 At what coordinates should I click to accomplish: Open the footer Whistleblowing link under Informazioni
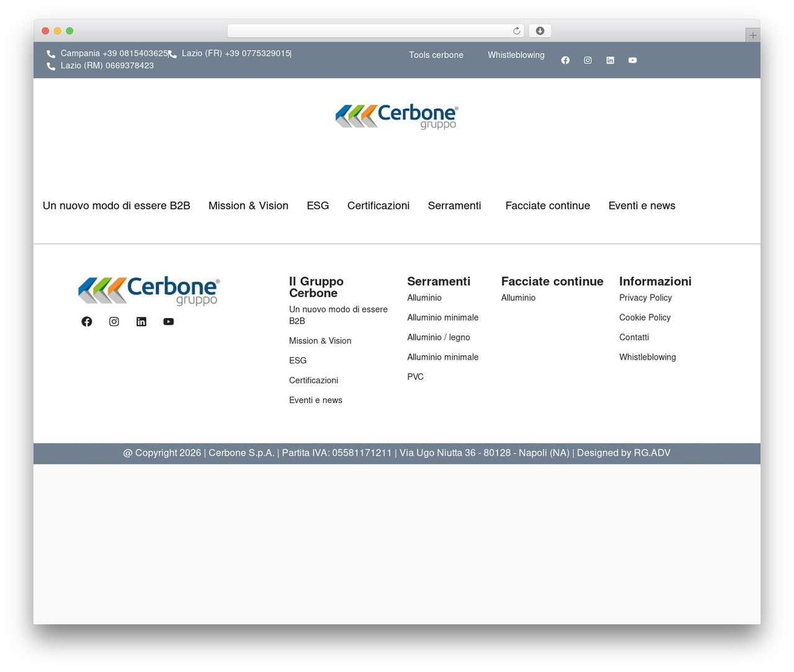(x=648, y=358)
